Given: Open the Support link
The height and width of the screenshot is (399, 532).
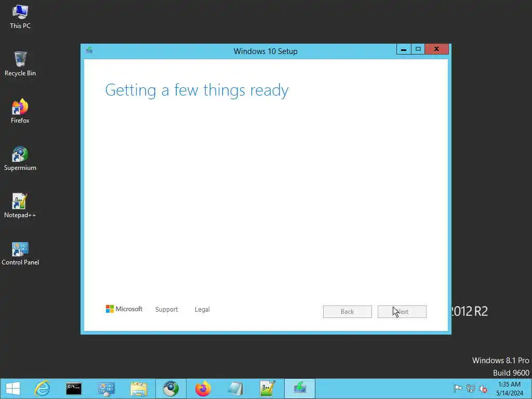Looking at the screenshot, I should tap(167, 310).
